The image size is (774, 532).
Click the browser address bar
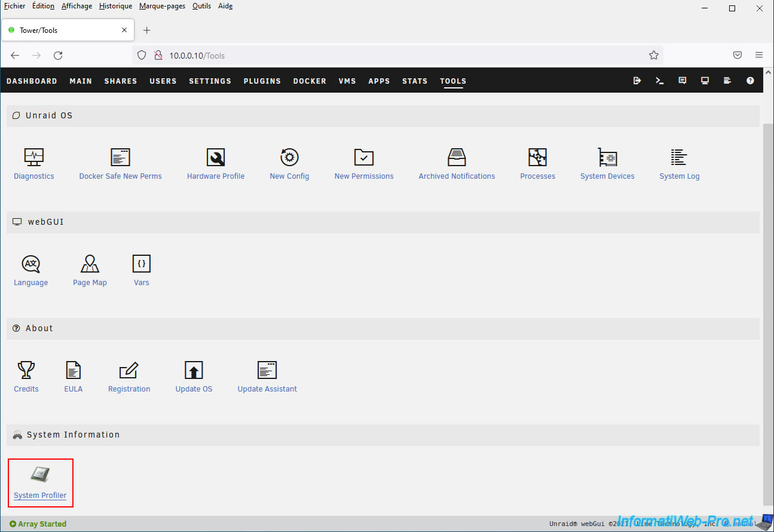pyautogui.click(x=394, y=56)
